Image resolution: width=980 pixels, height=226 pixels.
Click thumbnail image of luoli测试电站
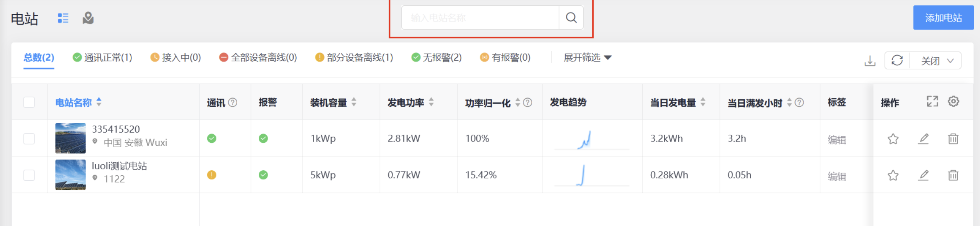tap(71, 175)
